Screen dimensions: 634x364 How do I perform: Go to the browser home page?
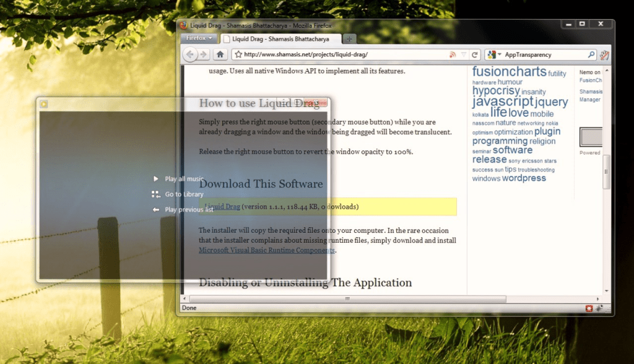pos(220,54)
